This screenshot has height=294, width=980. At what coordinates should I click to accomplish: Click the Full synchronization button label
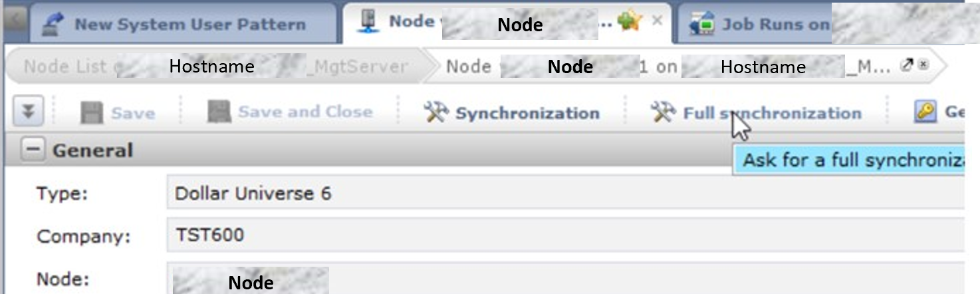(772, 113)
